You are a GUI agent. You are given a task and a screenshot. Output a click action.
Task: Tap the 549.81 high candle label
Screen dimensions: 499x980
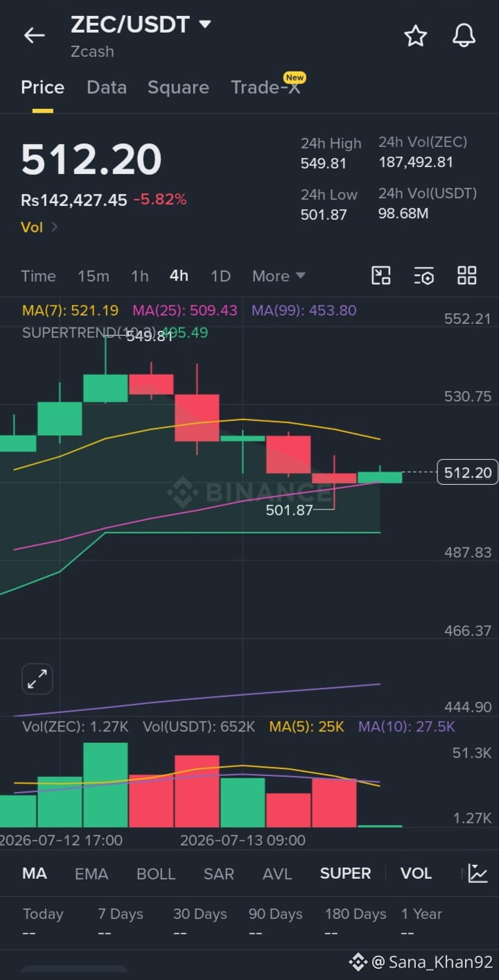(x=149, y=336)
